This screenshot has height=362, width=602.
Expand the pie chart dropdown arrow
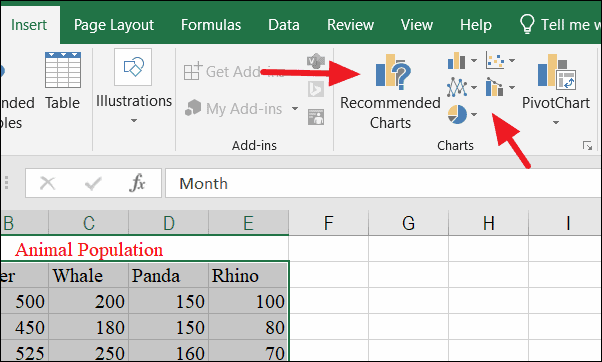[474, 114]
